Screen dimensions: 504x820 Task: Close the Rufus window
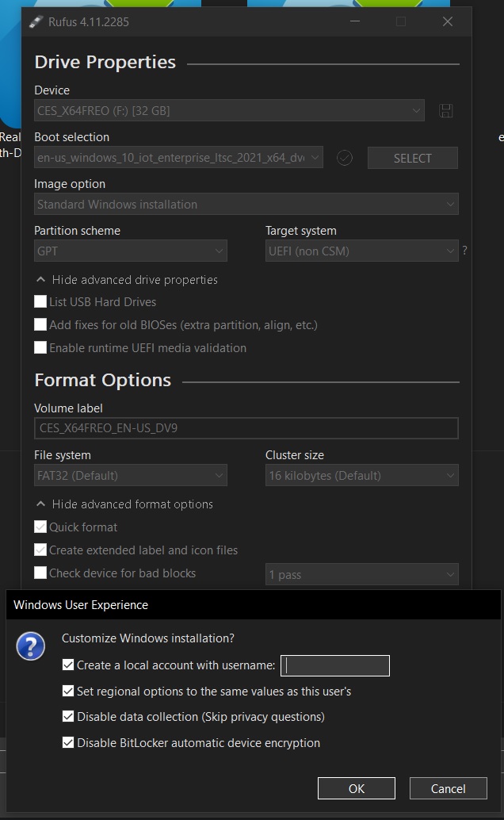(x=448, y=21)
